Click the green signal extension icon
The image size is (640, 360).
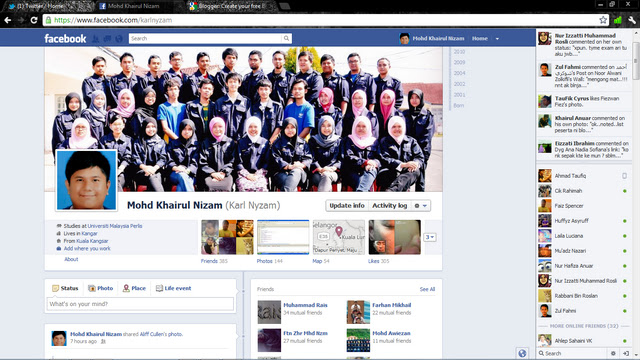pos(618,20)
